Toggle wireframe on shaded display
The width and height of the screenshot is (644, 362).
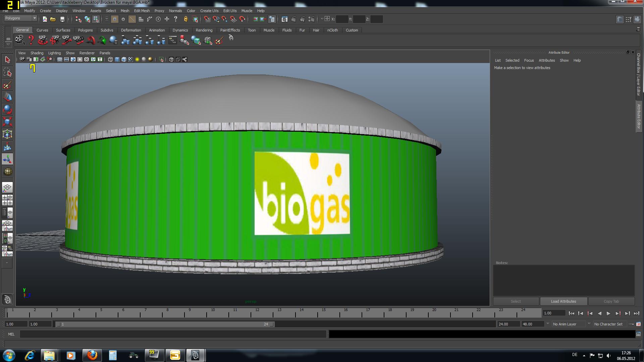[x=124, y=59]
